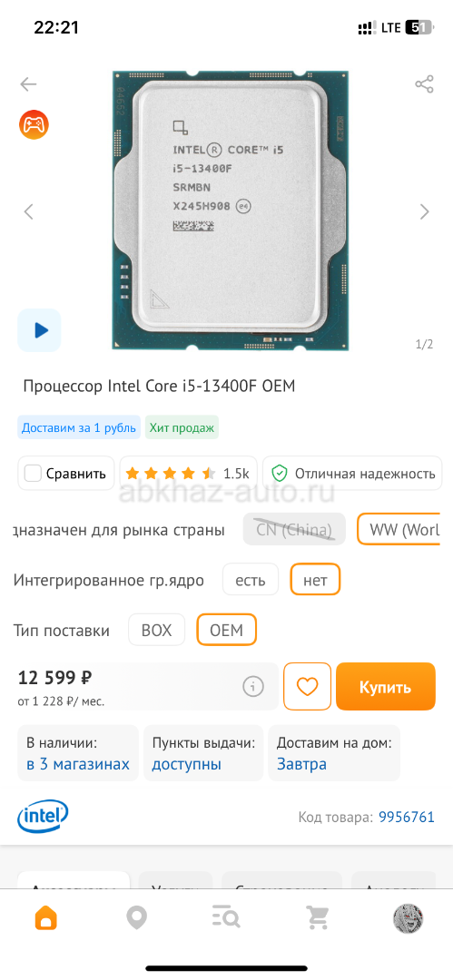
Task: Open the cart tab icon
Action: tap(317, 917)
